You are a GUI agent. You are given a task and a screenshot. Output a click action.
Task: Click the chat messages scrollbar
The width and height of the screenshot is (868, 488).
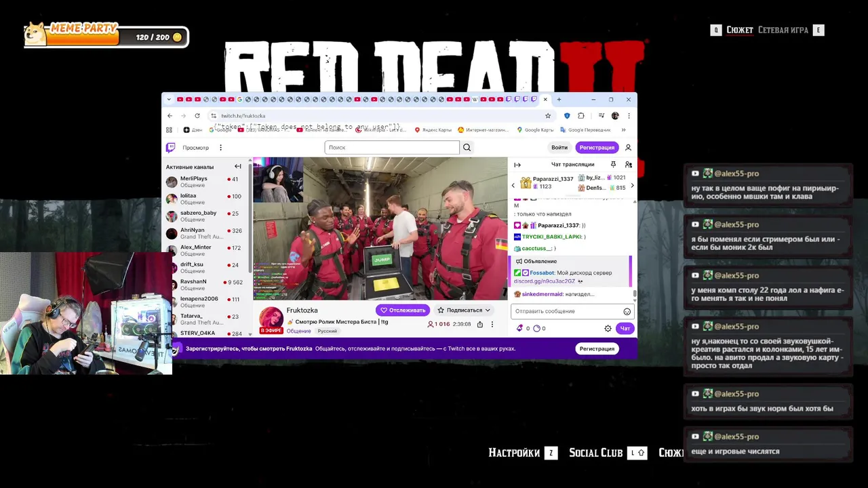click(635, 293)
